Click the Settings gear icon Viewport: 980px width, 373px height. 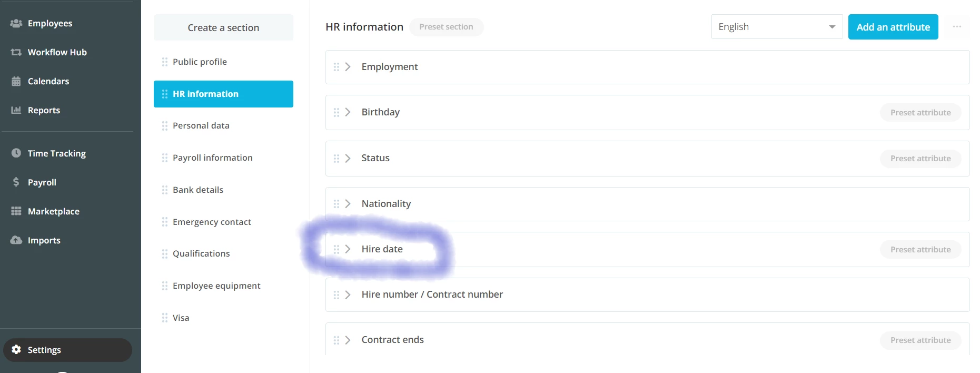(x=16, y=350)
